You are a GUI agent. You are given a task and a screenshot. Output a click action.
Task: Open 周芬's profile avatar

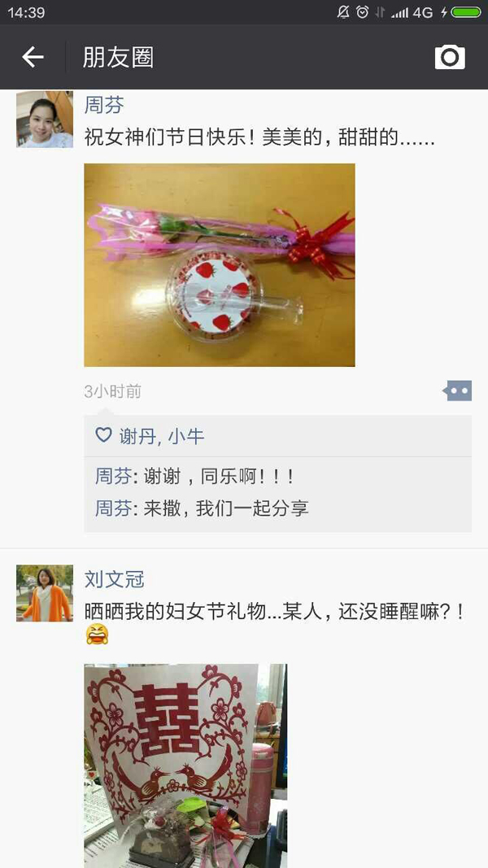[x=45, y=120]
